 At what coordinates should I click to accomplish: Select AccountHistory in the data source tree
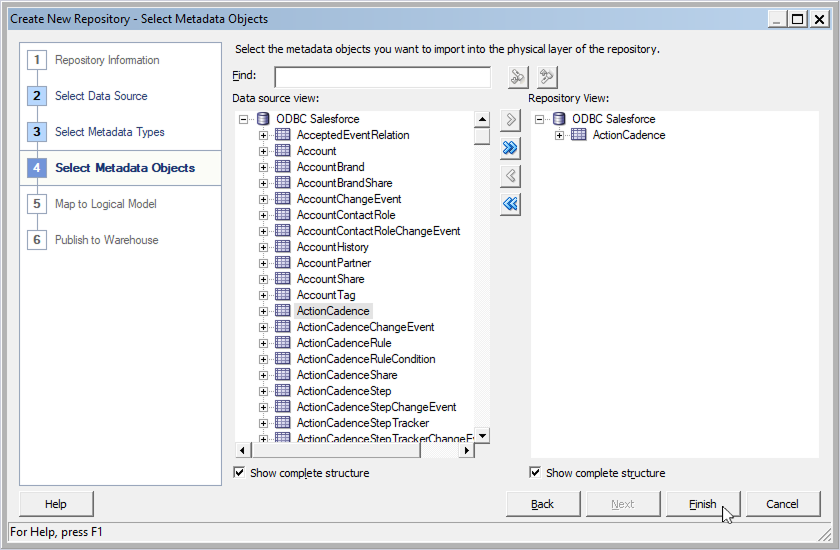coord(332,247)
